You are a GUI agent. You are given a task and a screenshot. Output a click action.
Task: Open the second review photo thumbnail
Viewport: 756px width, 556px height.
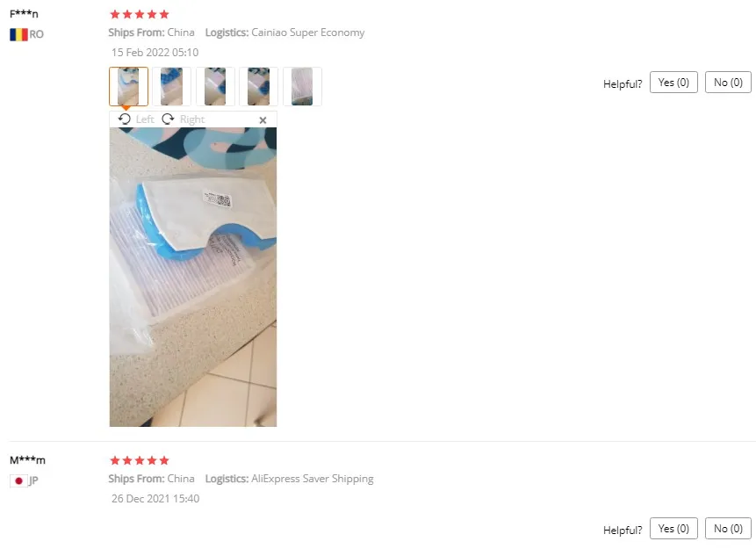tap(171, 86)
